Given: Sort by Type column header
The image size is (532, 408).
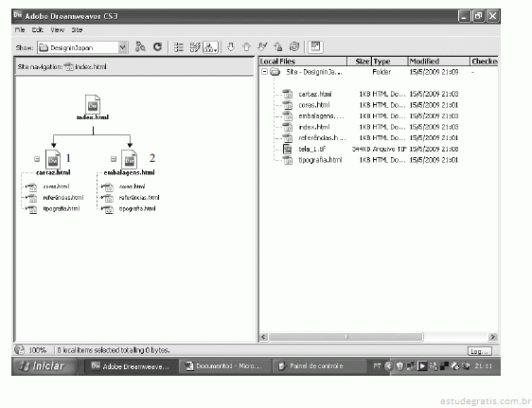Looking at the screenshot, I should [389, 62].
